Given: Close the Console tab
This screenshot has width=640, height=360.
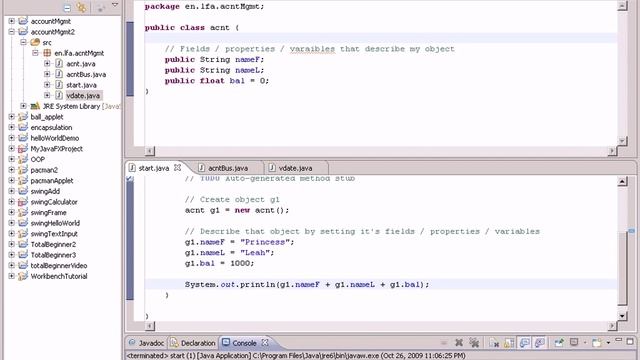Looking at the screenshot, I should click(x=265, y=342).
